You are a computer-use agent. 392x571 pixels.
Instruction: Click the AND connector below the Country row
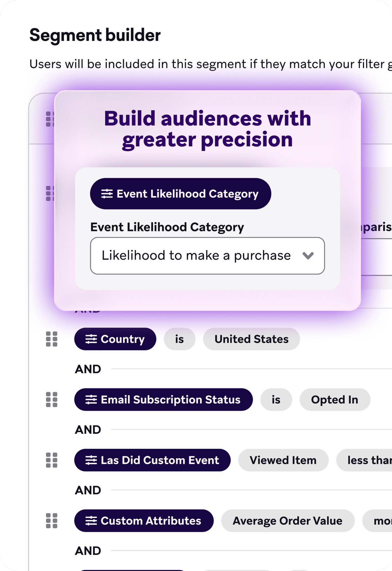[x=88, y=369]
